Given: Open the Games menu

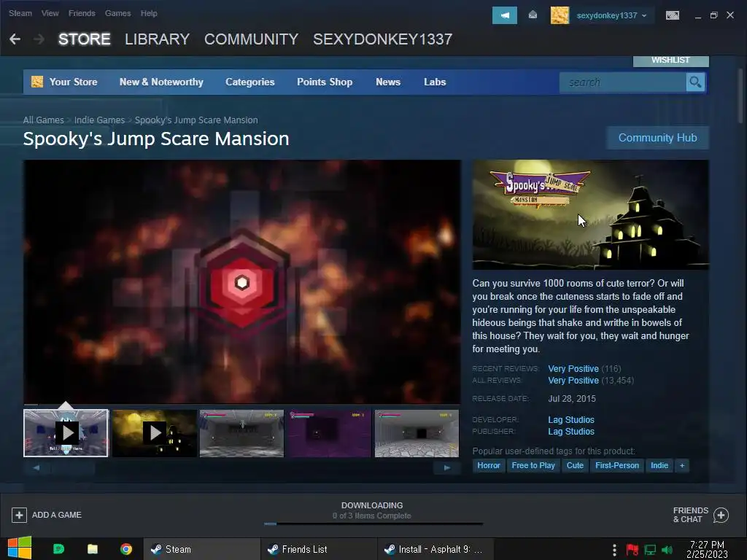Looking at the screenshot, I should point(117,13).
